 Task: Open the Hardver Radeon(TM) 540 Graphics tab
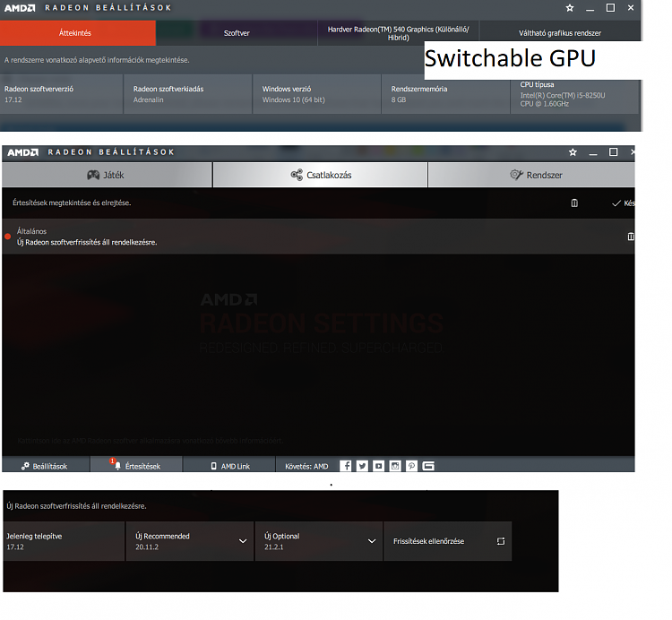[398, 33]
